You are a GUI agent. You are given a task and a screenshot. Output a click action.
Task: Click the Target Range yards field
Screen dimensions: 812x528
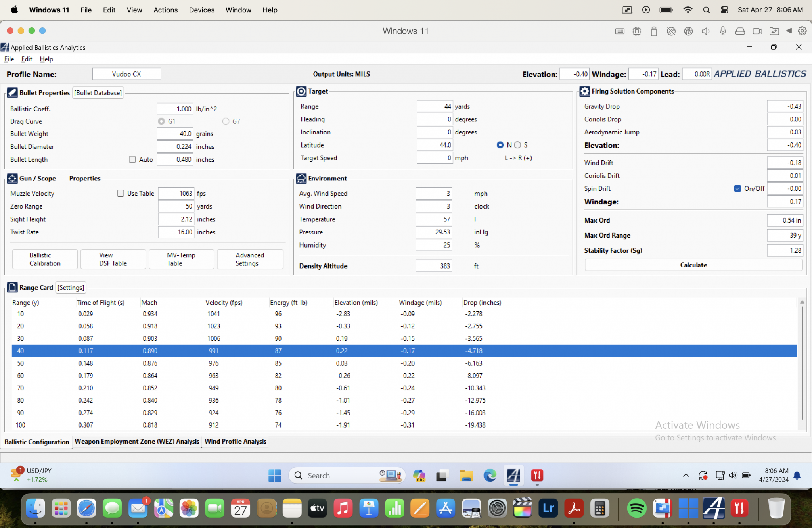pos(435,106)
